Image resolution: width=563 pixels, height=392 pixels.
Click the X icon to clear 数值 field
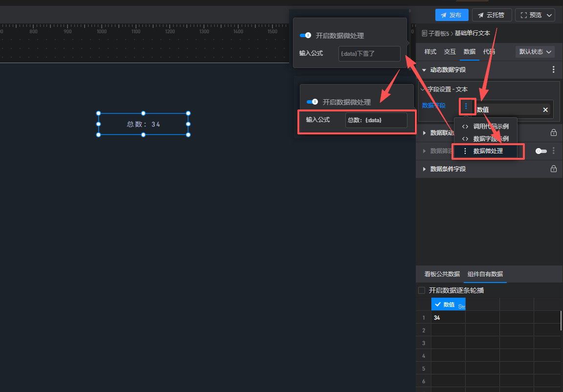point(545,110)
